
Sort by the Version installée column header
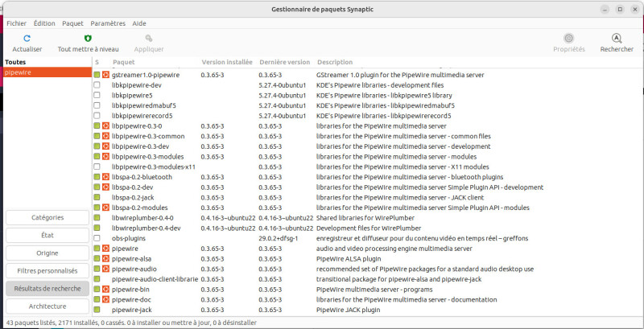click(227, 63)
